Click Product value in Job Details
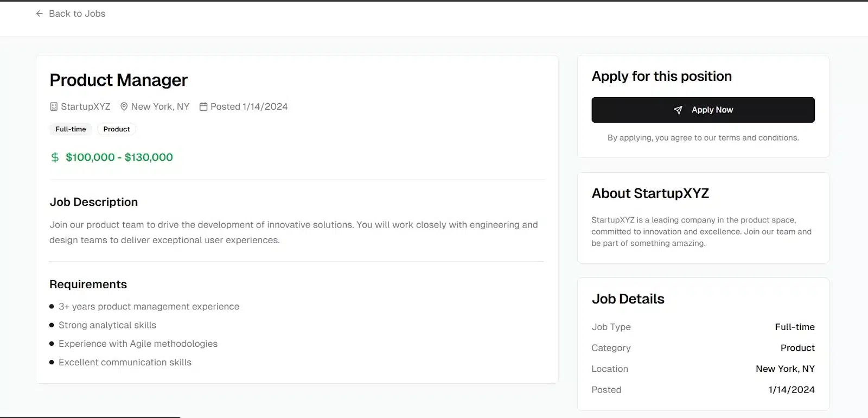Screen dimensions: 868x418 [797, 348]
